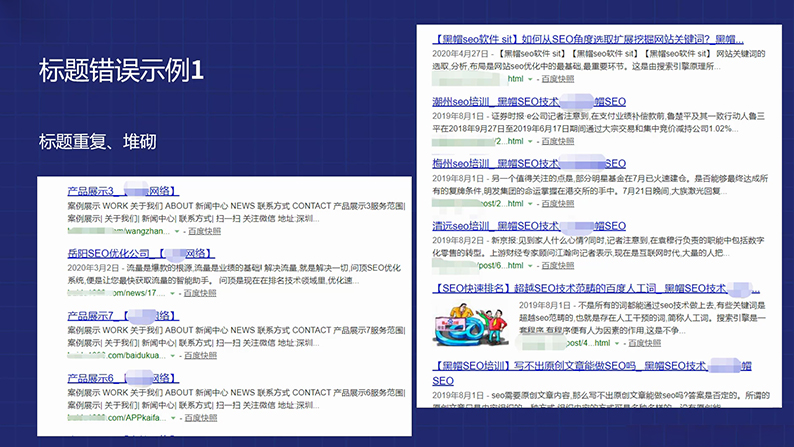Click the green ost/2...html URL under 梅州seo培训

[478, 204]
